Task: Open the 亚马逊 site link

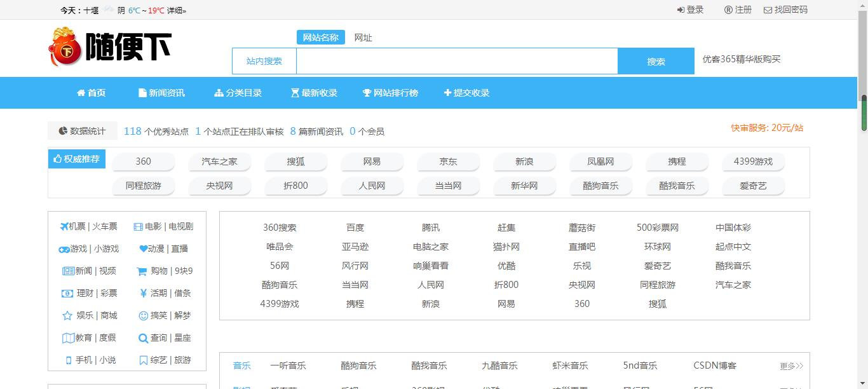Action: tap(355, 247)
